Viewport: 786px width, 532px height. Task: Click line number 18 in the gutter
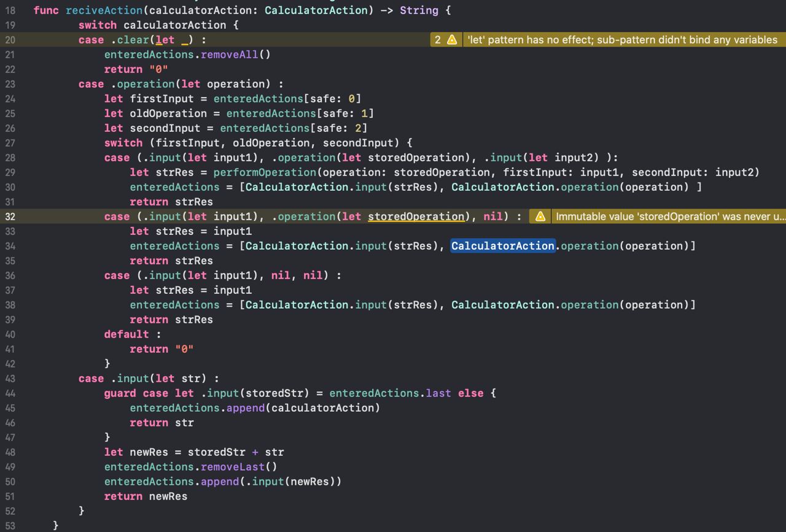click(10, 10)
